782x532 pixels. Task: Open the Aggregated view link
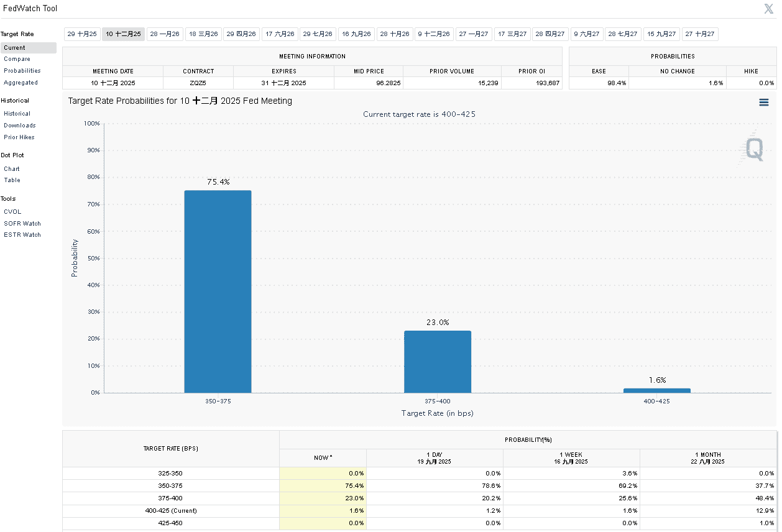click(21, 83)
